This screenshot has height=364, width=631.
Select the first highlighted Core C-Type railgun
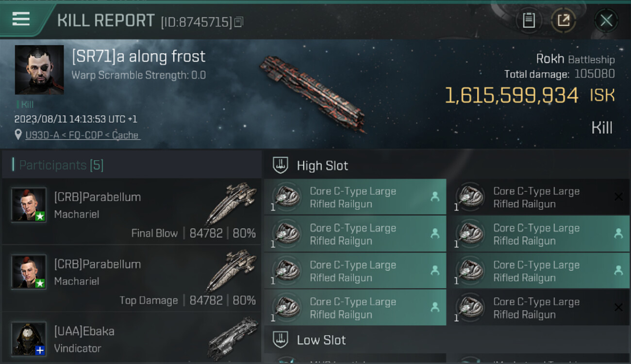click(355, 197)
